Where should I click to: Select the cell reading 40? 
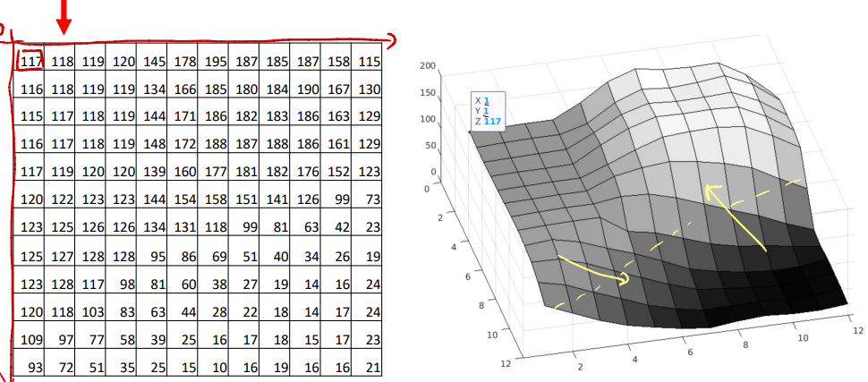(x=275, y=250)
